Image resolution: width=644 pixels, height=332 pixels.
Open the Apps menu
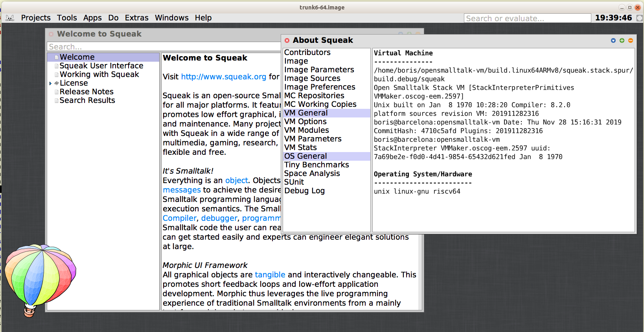click(92, 18)
